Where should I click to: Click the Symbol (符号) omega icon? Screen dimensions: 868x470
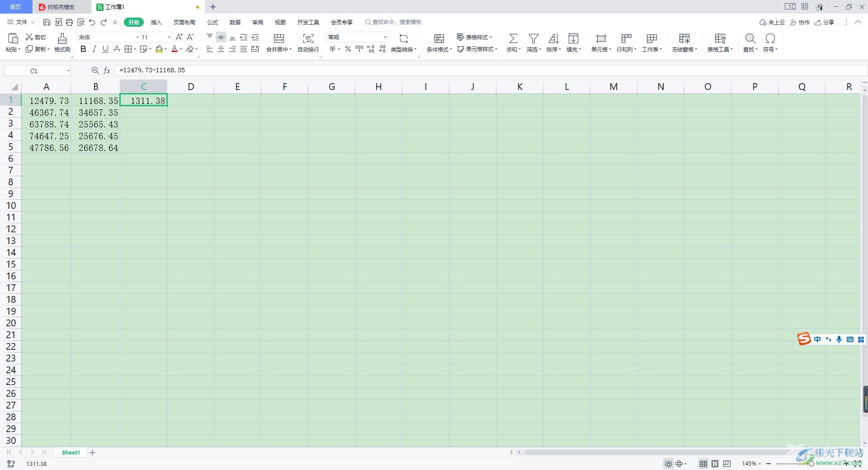tap(770, 38)
